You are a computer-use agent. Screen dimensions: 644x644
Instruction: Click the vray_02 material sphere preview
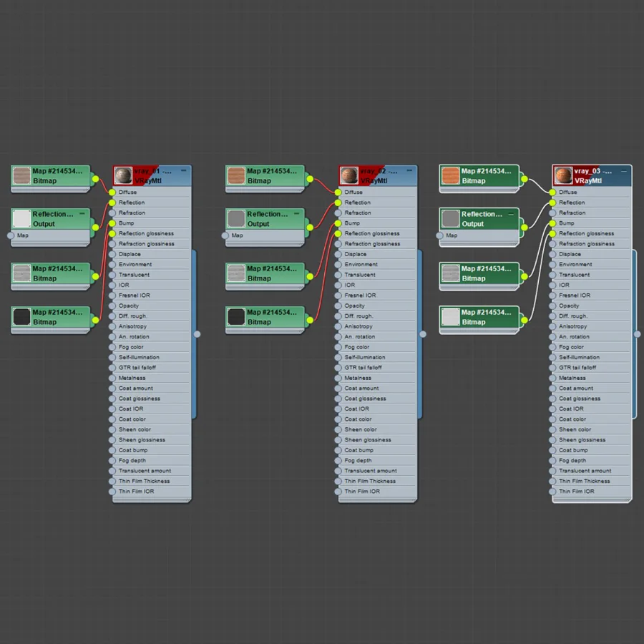point(349,176)
